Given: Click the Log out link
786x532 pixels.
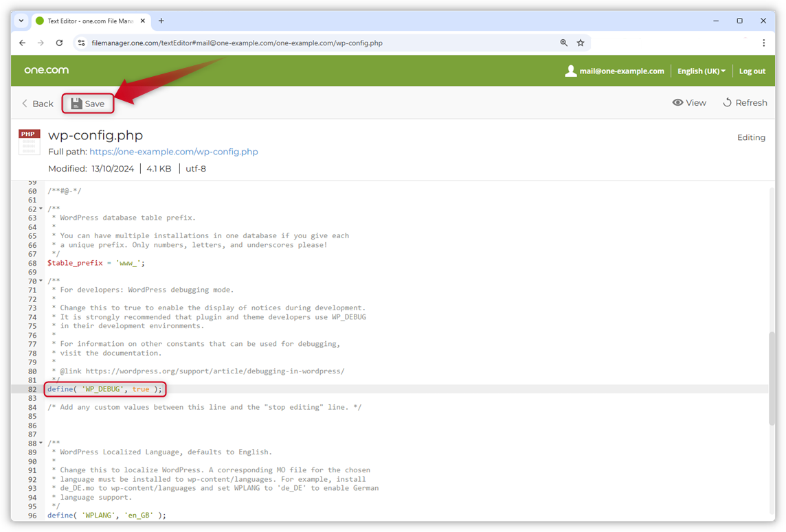Looking at the screenshot, I should click(x=752, y=71).
